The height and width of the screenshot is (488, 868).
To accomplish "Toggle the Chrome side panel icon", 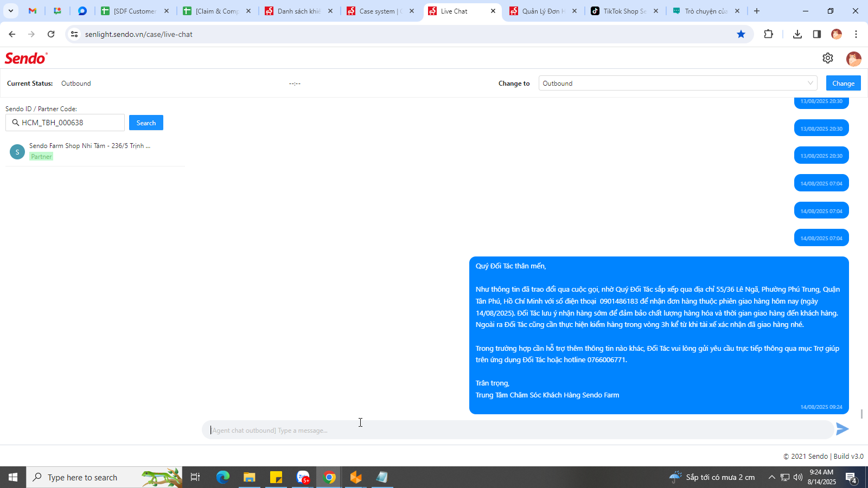I will tap(817, 34).
